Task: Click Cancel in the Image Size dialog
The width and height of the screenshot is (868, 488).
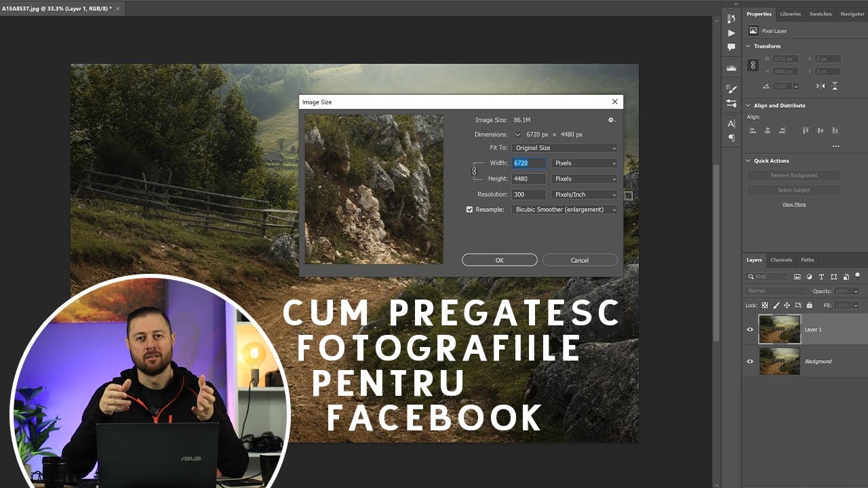Action: tap(580, 260)
